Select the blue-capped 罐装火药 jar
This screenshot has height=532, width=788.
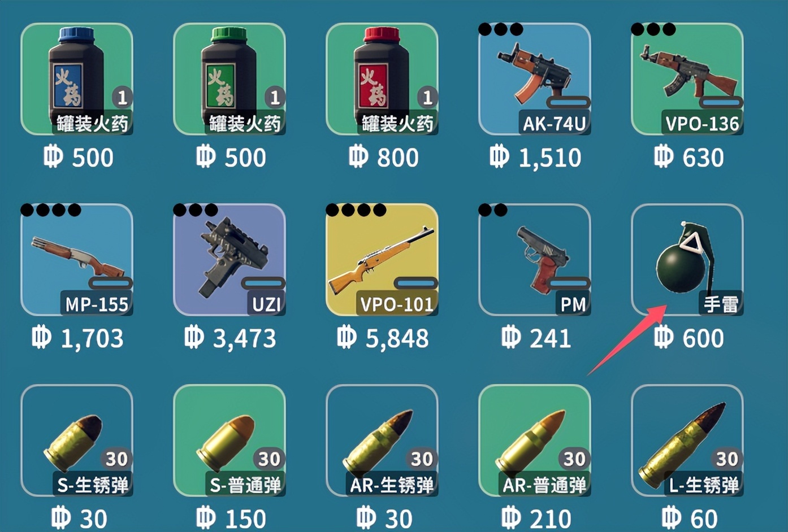(x=77, y=79)
